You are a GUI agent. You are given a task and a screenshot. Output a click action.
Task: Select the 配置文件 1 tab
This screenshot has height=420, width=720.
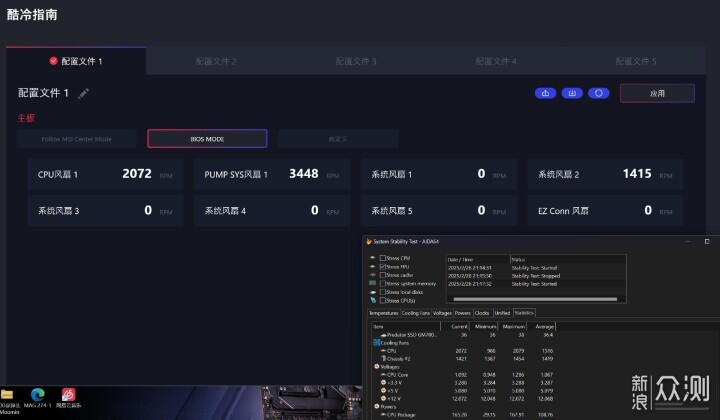[x=76, y=61]
